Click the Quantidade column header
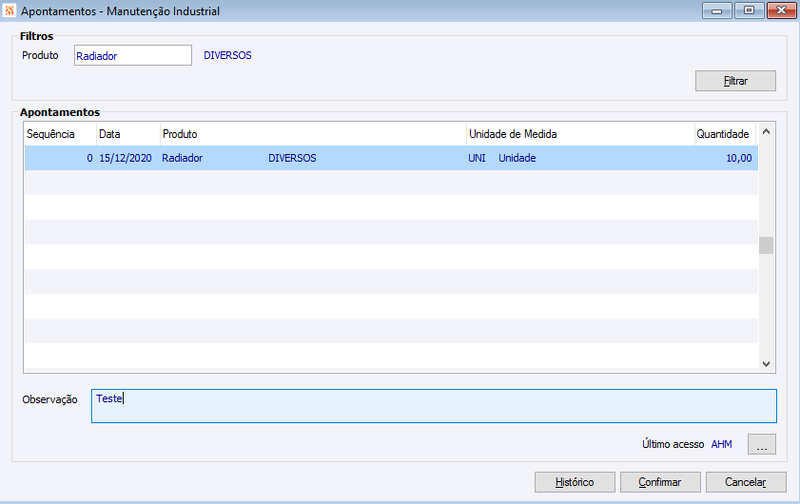The image size is (800, 504). 725,134
